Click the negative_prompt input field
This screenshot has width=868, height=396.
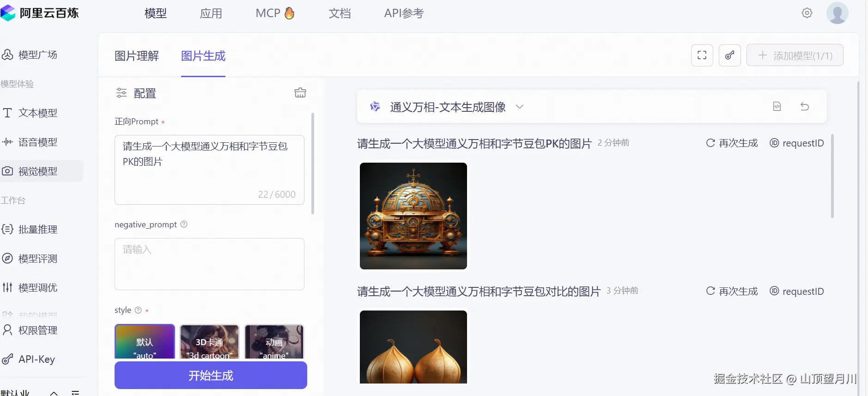point(209,264)
